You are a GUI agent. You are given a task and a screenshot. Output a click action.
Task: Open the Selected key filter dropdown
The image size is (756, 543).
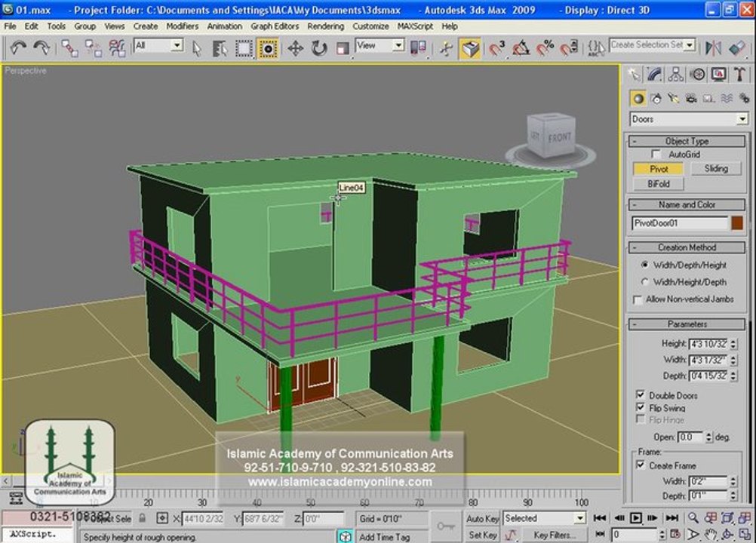[x=544, y=518]
